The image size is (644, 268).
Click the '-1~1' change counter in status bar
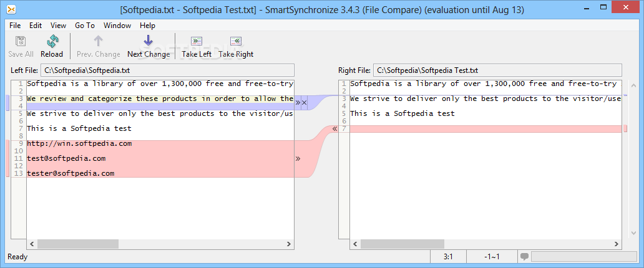pyautogui.click(x=492, y=257)
